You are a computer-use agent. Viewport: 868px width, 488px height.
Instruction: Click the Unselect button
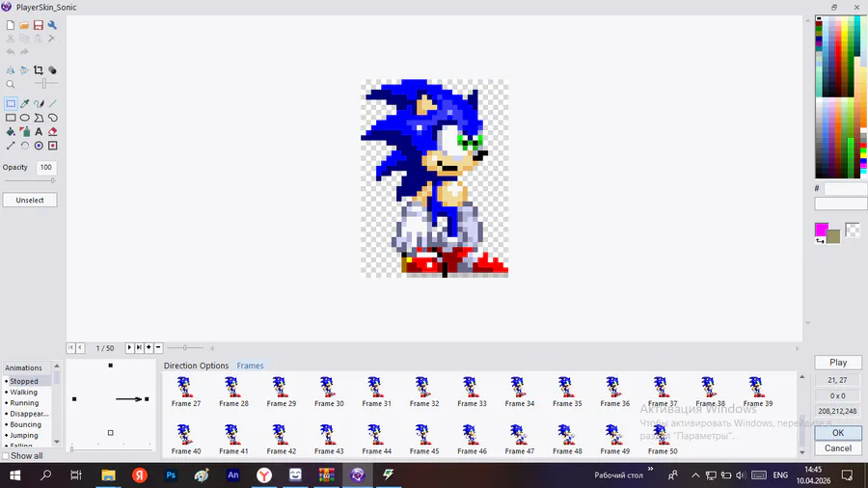click(x=30, y=201)
